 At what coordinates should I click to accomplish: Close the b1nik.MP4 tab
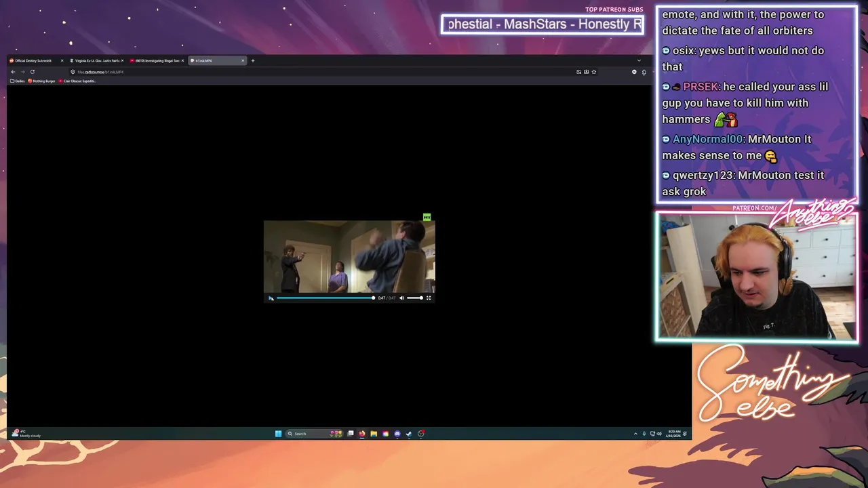tap(243, 60)
